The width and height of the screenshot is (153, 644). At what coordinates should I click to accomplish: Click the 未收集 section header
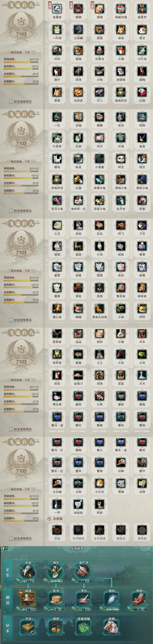(58, 519)
